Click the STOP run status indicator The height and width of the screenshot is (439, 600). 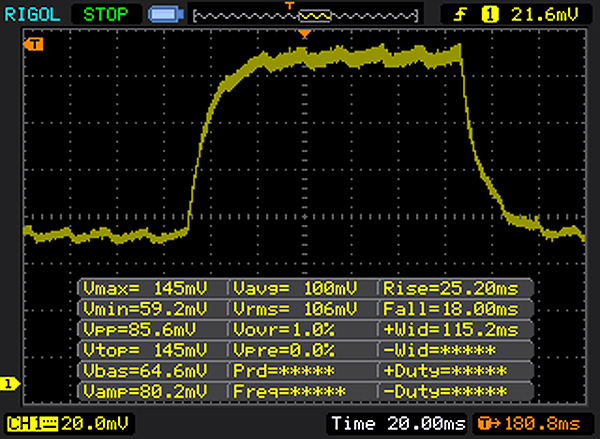[x=106, y=15]
